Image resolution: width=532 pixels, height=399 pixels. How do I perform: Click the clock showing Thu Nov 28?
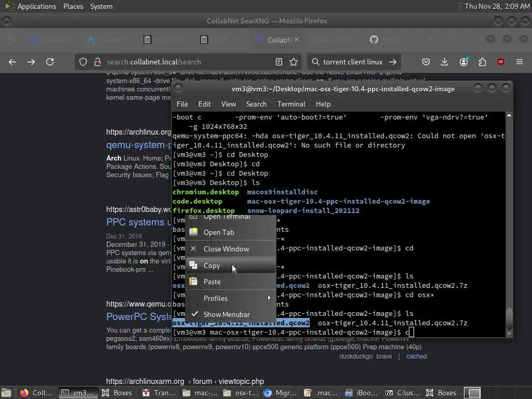(x=497, y=6)
